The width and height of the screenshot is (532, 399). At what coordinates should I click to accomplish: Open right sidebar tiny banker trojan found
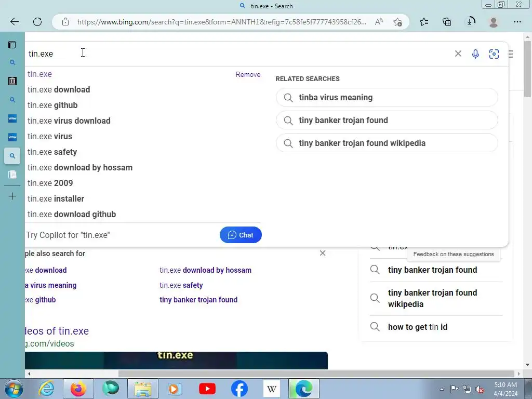[433, 270]
